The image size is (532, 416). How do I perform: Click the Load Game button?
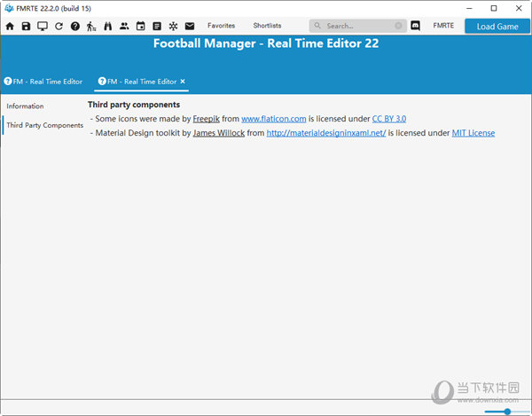pyautogui.click(x=497, y=26)
